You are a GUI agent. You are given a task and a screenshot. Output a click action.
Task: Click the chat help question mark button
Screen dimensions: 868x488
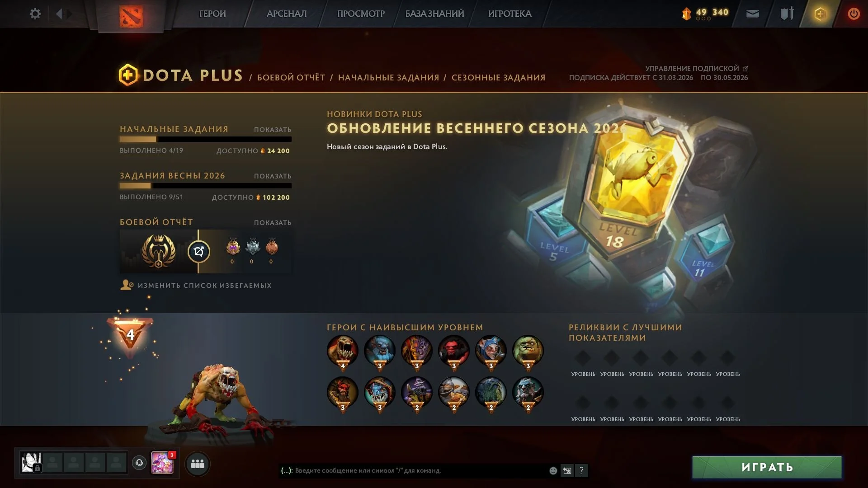pos(581,470)
